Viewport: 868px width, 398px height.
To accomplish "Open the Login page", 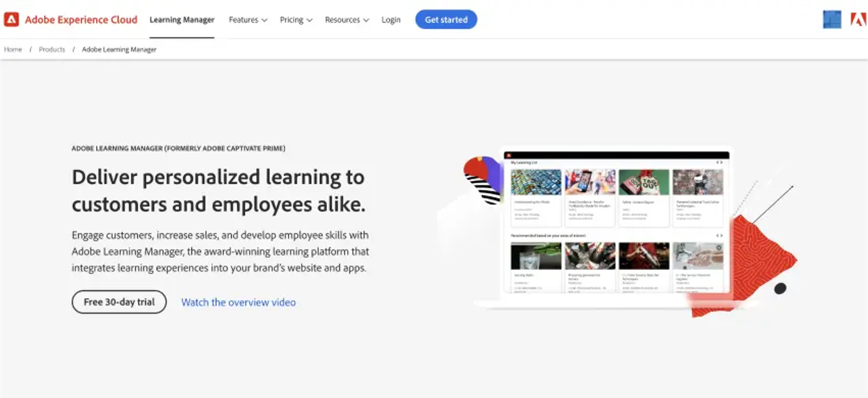I will pos(391,20).
